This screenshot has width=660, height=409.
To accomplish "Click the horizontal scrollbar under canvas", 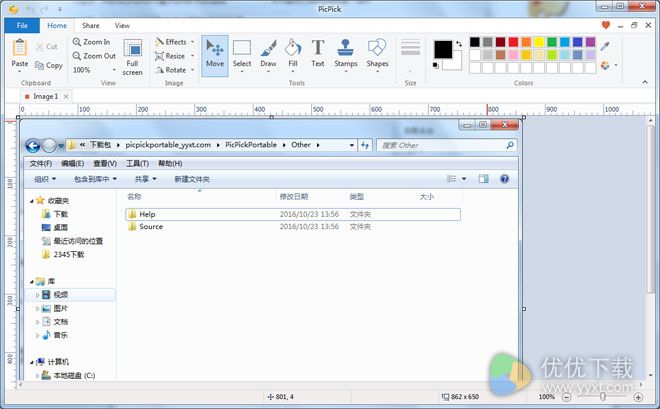I will coord(330,385).
